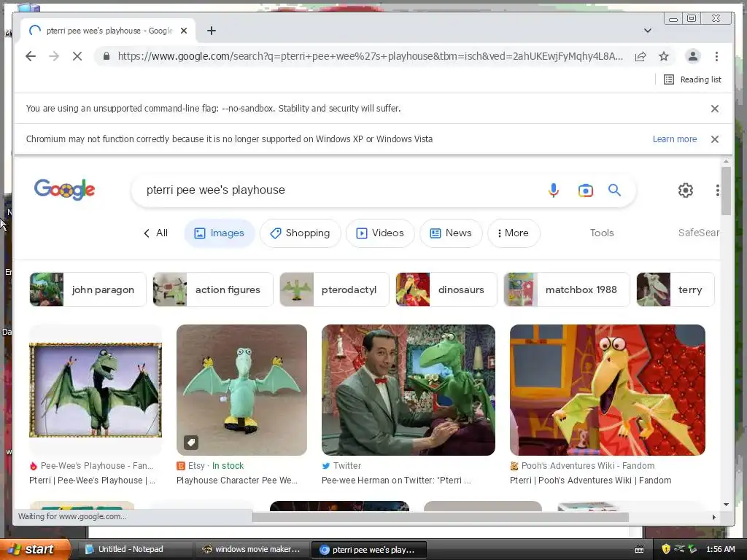This screenshot has width=747, height=560.
Task: Dismiss the Windows XP unsupported warning
Action: (715, 139)
